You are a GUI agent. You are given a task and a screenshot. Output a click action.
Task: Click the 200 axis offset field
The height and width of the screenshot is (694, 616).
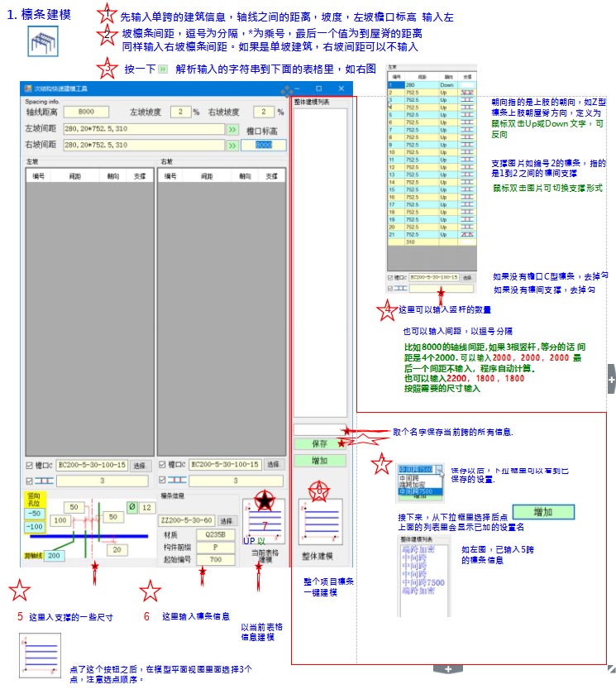(x=54, y=556)
